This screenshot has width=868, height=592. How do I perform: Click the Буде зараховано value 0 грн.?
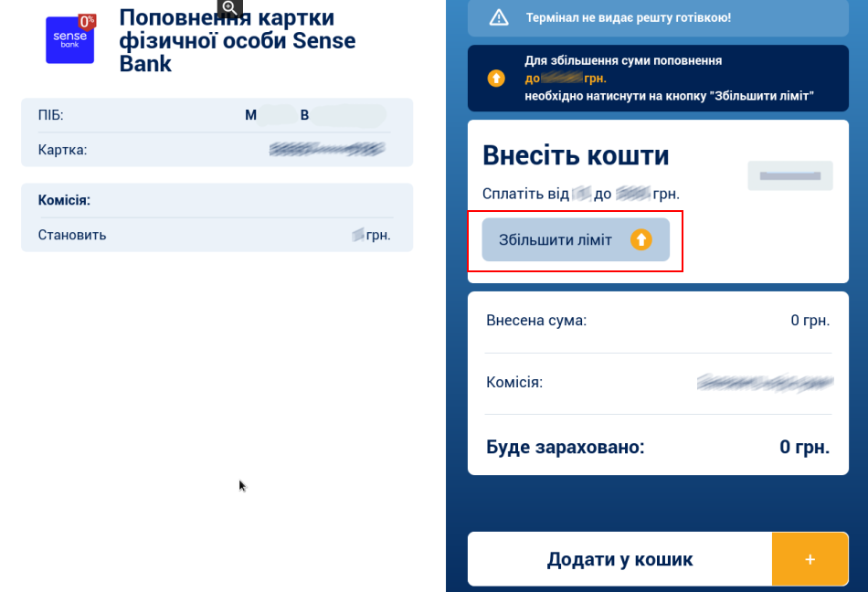(x=804, y=447)
